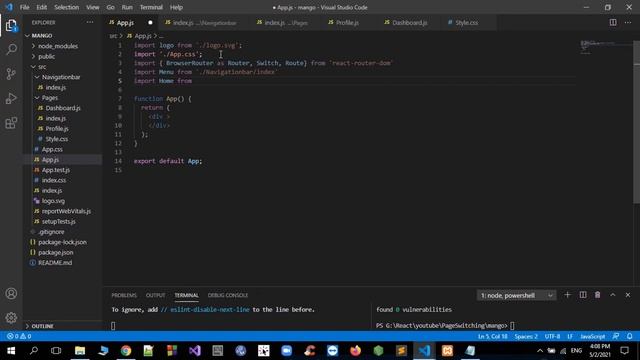Screen dimensions: 640x360
Task: Click LF end of line setting
Action: [x=570, y=336]
